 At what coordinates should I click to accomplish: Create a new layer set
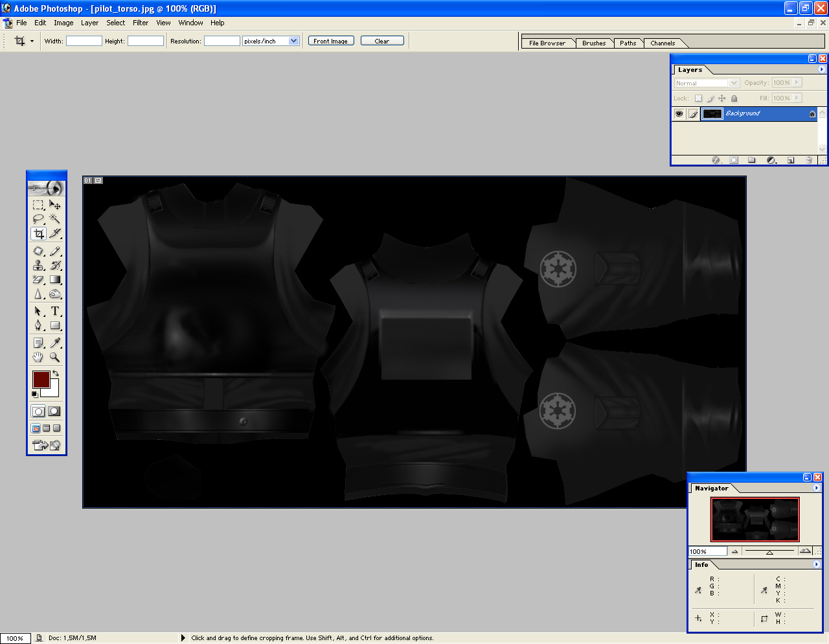click(752, 160)
